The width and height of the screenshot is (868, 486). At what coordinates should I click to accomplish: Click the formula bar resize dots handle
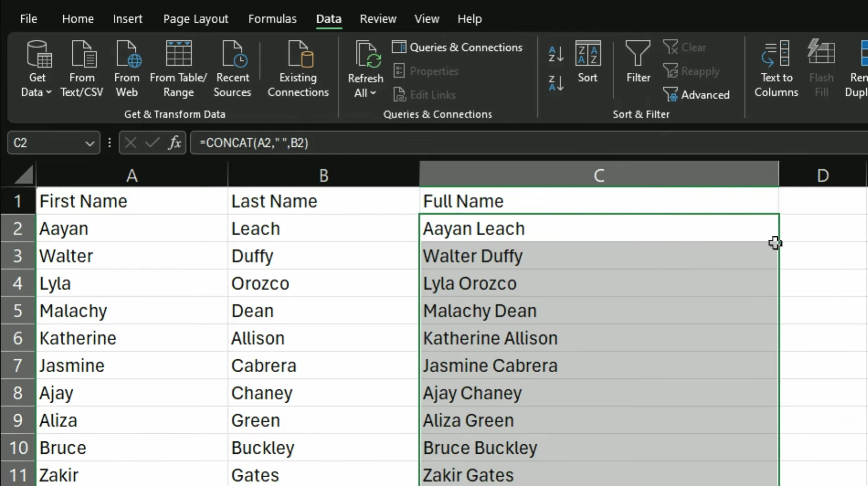tap(110, 143)
